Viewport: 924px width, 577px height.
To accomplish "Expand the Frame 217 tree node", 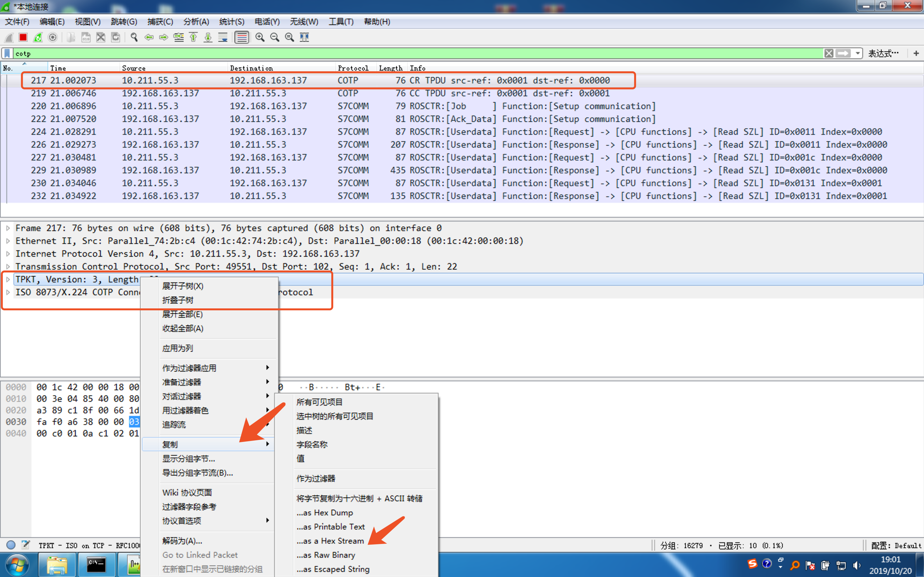I will 8,228.
